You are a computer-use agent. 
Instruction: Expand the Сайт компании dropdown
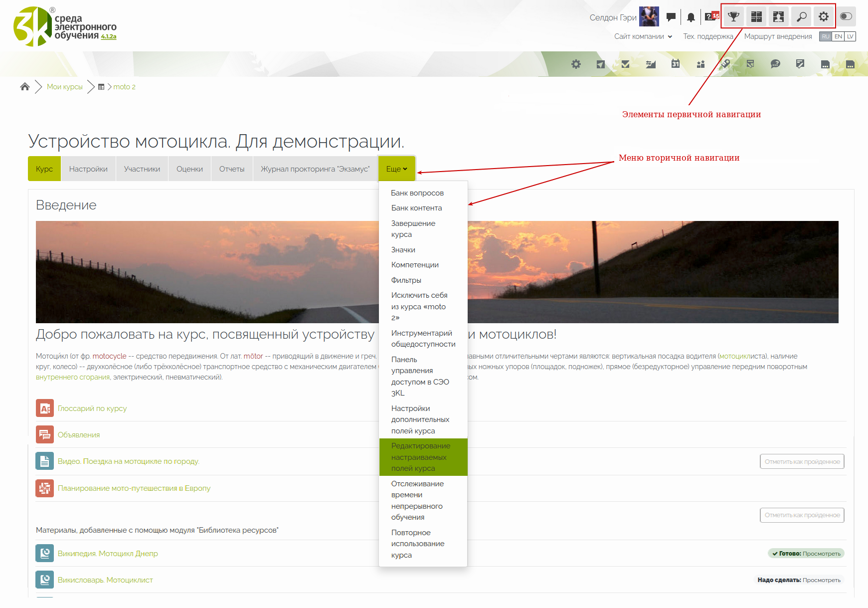point(643,36)
